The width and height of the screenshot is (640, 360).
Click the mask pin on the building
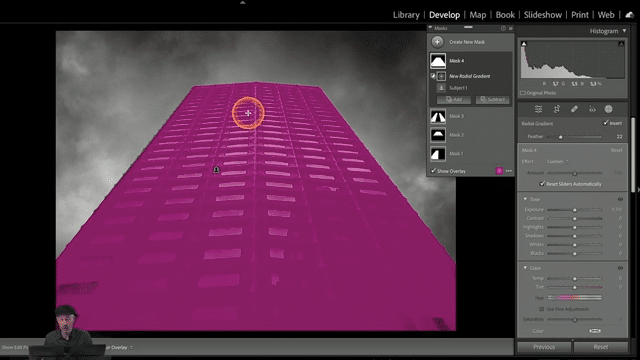(216, 169)
